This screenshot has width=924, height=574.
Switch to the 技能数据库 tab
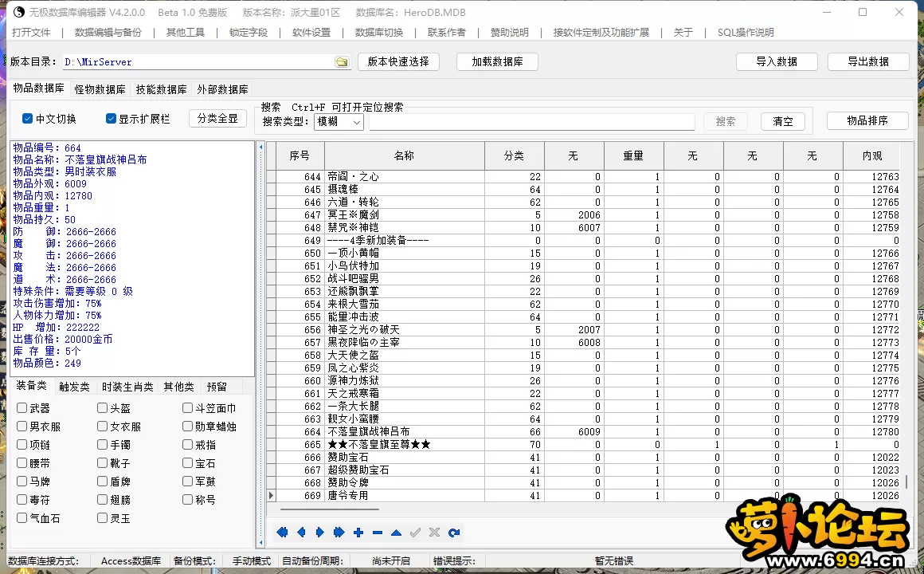click(162, 89)
